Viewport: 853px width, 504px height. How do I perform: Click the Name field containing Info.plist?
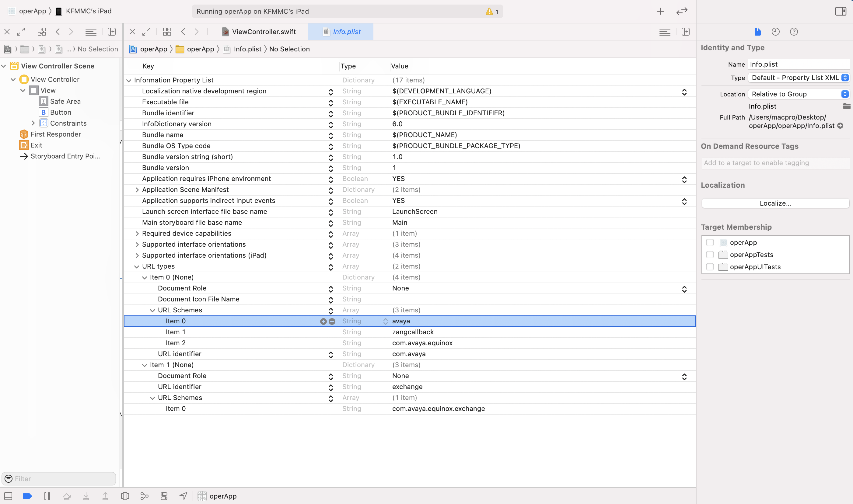(799, 64)
